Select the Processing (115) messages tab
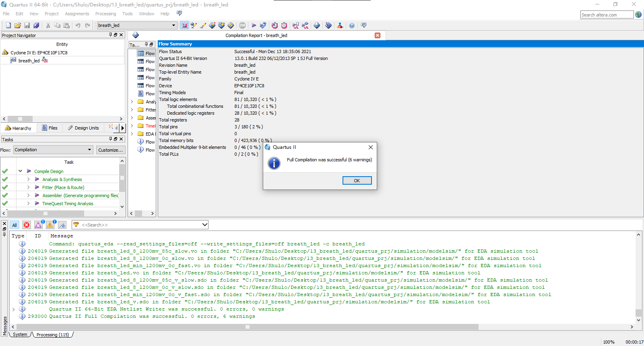The height and width of the screenshot is (346, 644). 53,334
